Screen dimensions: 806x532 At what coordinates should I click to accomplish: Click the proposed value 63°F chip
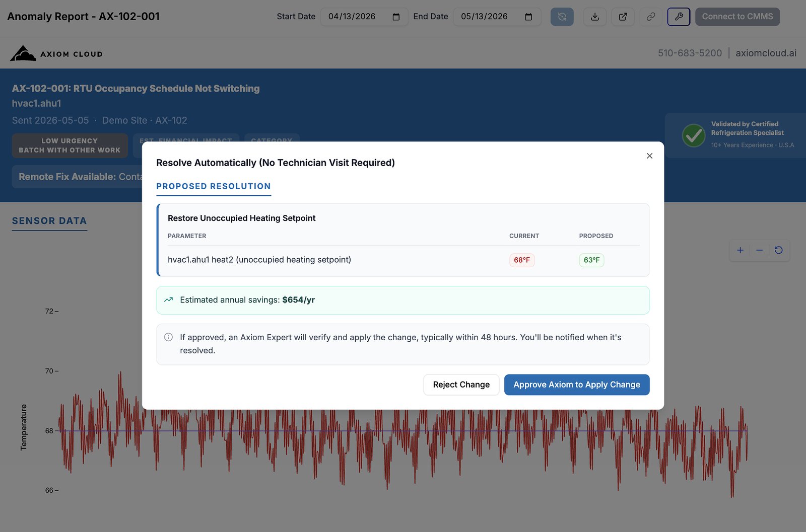coord(591,260)
